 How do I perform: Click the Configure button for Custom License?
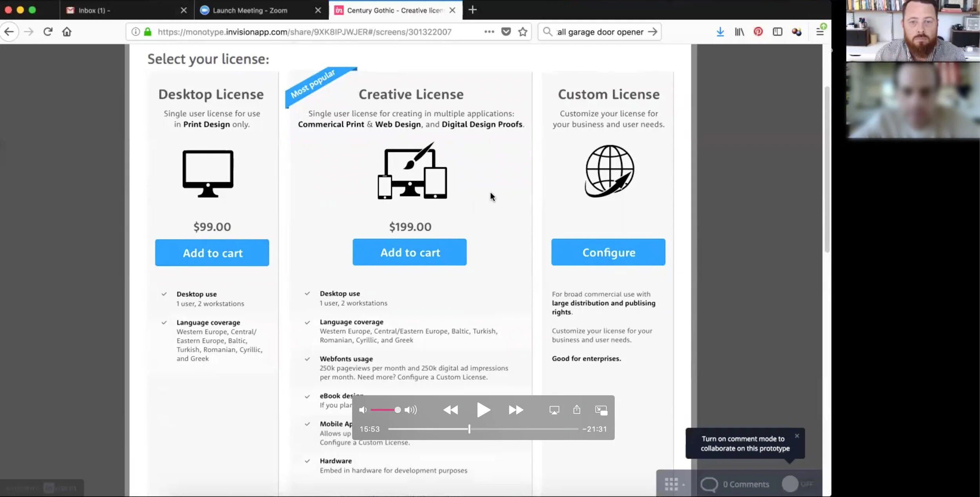pos(608,252)
